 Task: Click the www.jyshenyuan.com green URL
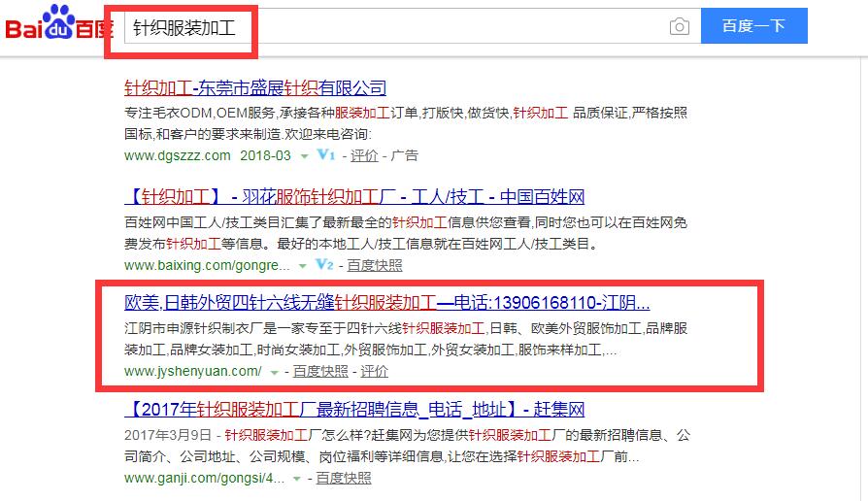192,372
